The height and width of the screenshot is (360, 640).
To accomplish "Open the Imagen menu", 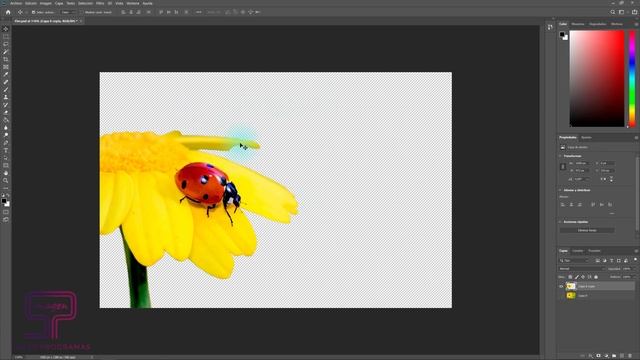I will 45,3.
